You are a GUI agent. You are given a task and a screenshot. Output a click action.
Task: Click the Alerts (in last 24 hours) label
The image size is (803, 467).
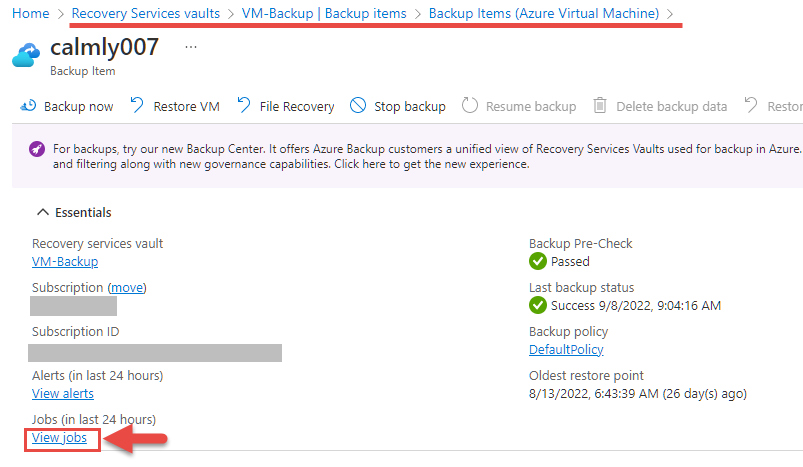point(97,376)
